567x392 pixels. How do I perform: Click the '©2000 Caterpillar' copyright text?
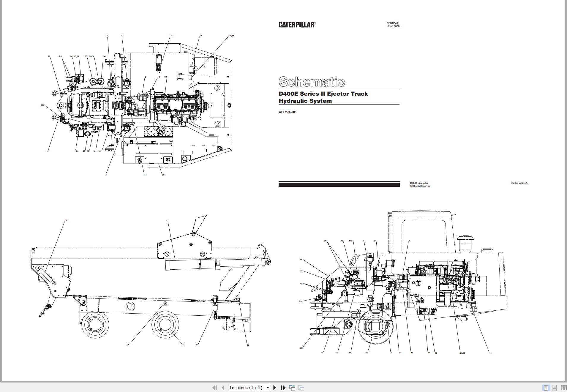(419, 183)
